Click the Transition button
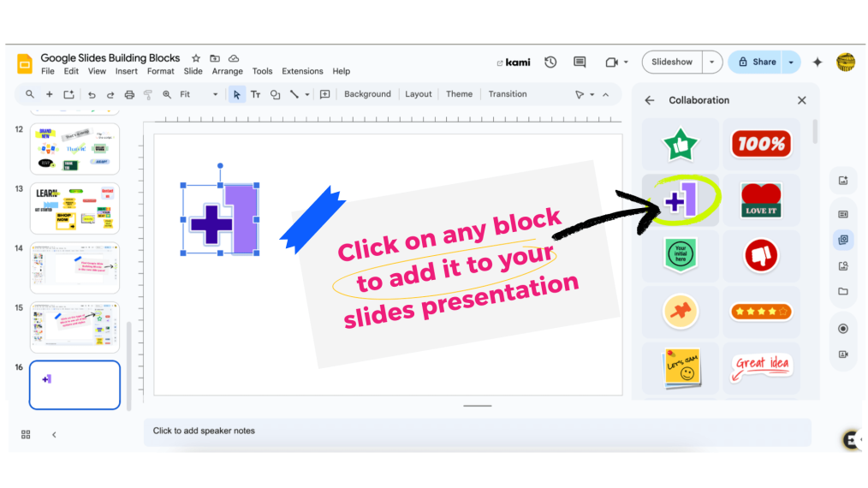This screenshot has width=868, height=488. pos(508,94)
